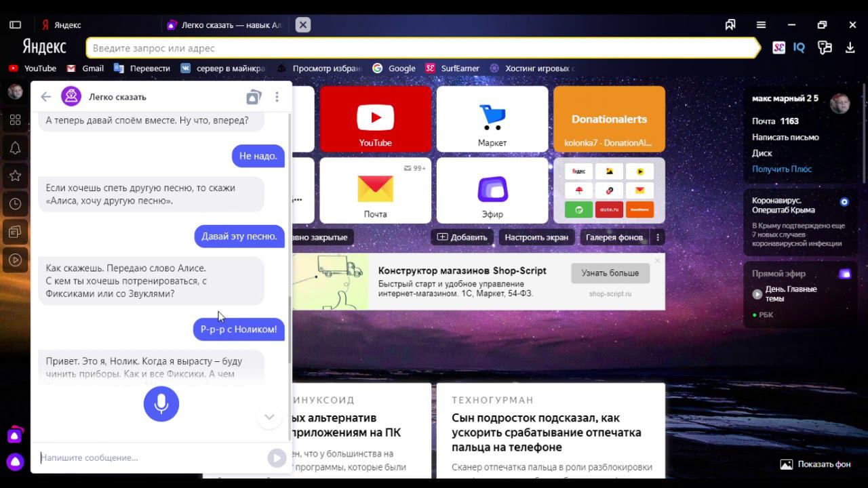Open the chat panel three-dot menu
This screenshot has height=488, width=868.
click(277, 97)
